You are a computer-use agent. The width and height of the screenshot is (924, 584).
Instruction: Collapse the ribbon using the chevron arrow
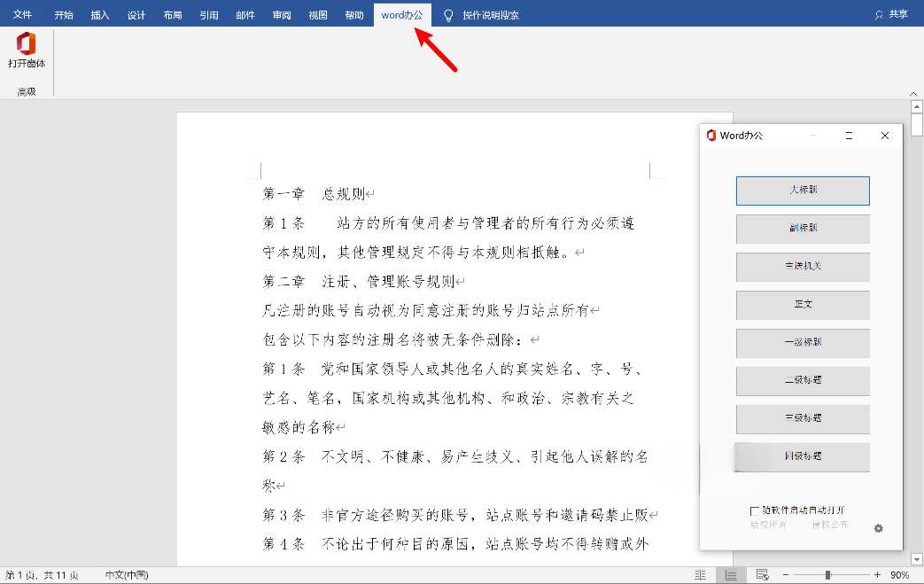914,93
